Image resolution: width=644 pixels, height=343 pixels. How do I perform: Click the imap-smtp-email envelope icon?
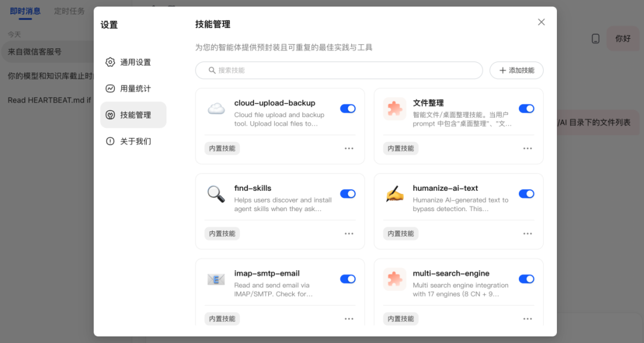tap(216, 279)
